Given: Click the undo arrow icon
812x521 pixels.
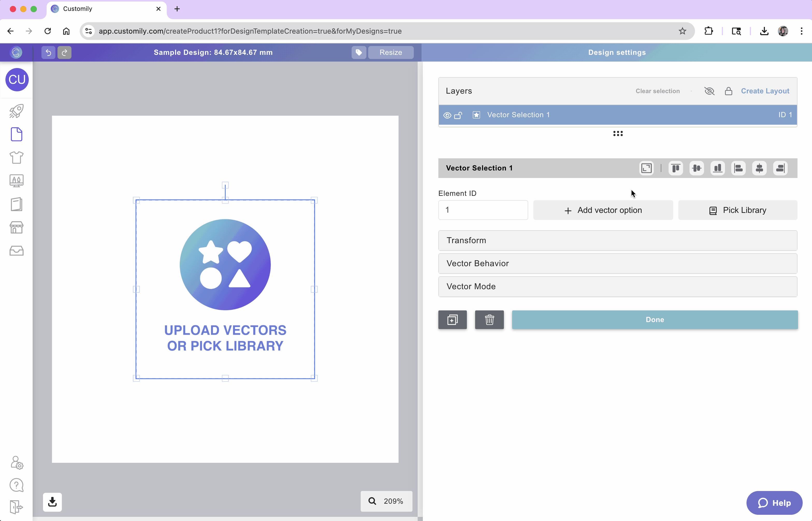Looking at the screenshot, I should coord(48,53).
